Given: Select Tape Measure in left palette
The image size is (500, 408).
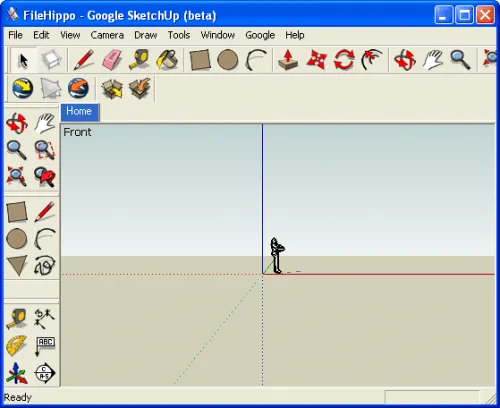Looking at the screenshot, I should (x=17, y=319).
